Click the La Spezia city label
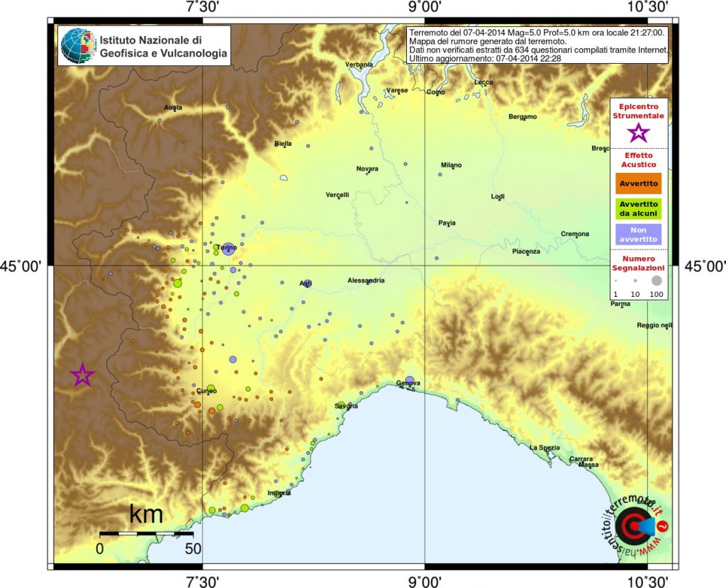 (x=544, y=448)
